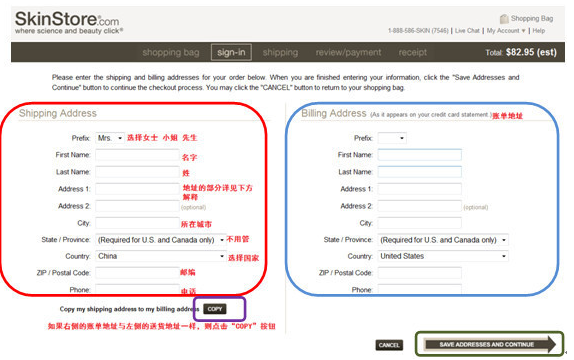Click the SkinStore.com logo
The height and width of the screenshot is (360, 574).
coord(68,22)
